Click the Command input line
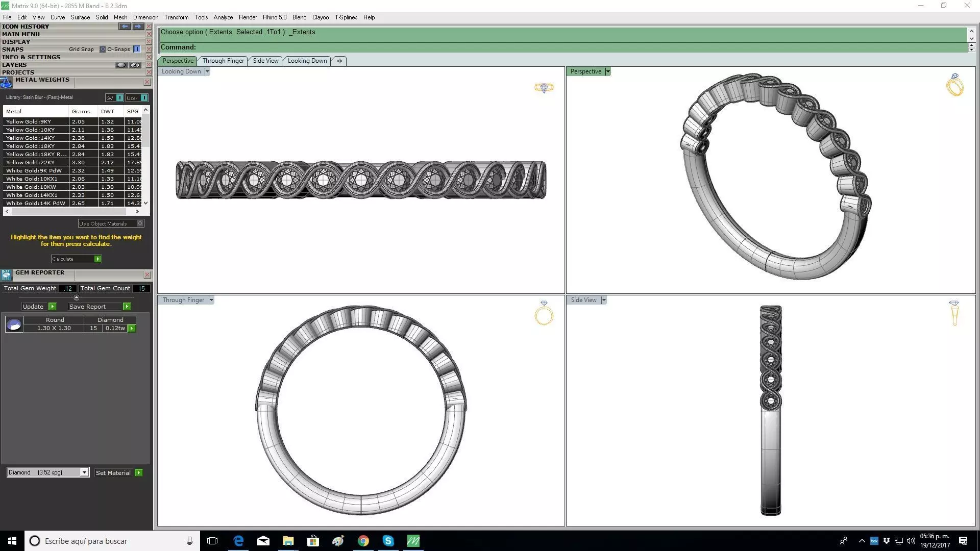Image resolution: width=980 pixels, height=551 pixels. (x=563, y=47)
